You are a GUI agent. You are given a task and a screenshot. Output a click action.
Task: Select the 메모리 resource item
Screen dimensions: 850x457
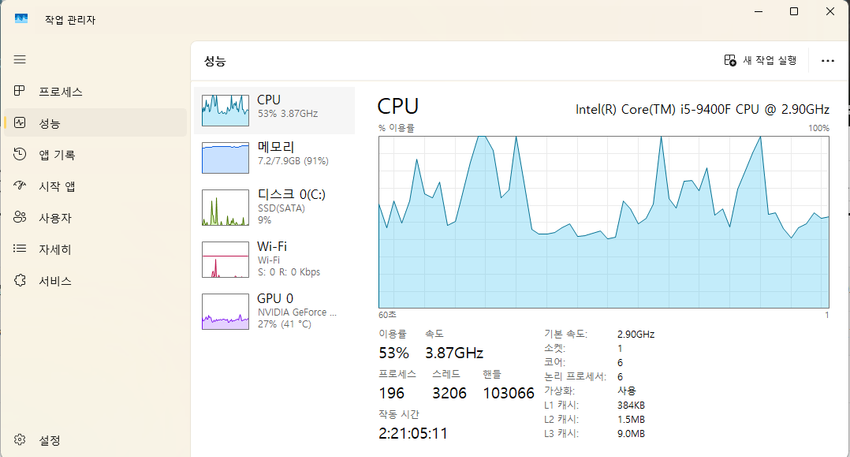point(274,158)
